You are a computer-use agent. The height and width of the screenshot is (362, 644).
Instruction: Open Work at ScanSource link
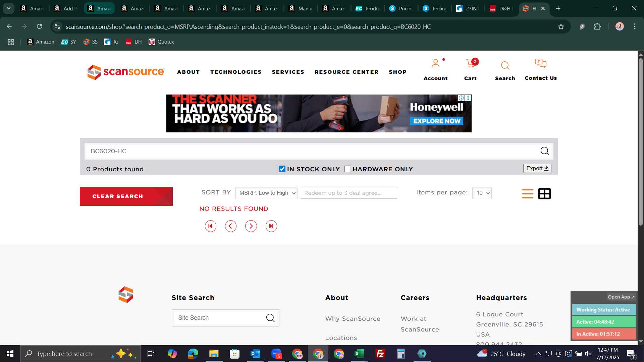(x=420, y=324)
